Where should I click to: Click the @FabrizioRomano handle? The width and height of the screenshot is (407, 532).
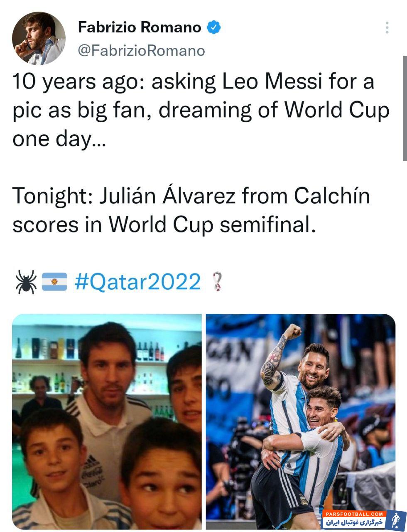tap(141, 51)
